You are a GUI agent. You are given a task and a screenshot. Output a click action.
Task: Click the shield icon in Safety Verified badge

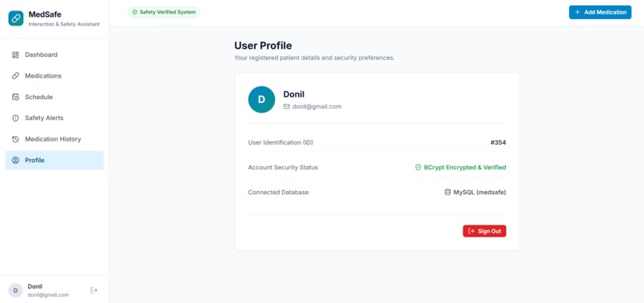(x=135, y=12)
